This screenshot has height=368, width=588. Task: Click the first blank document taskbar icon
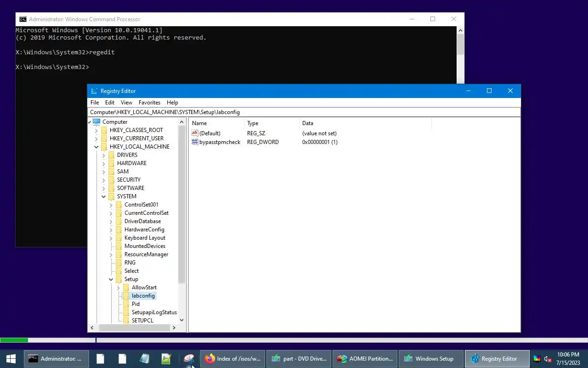click(100, 359)
